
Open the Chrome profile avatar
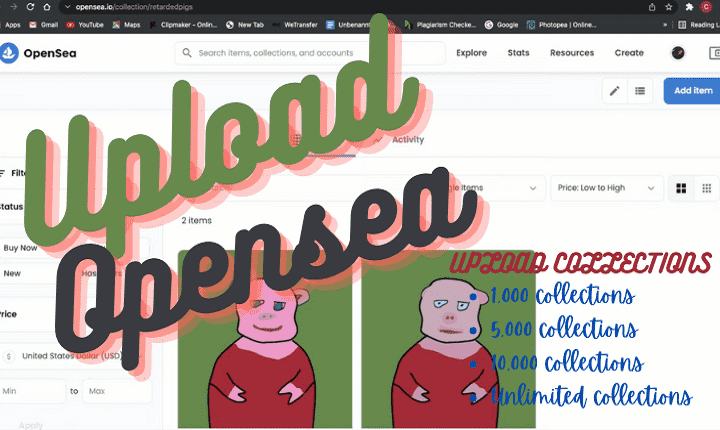[706, 7]
